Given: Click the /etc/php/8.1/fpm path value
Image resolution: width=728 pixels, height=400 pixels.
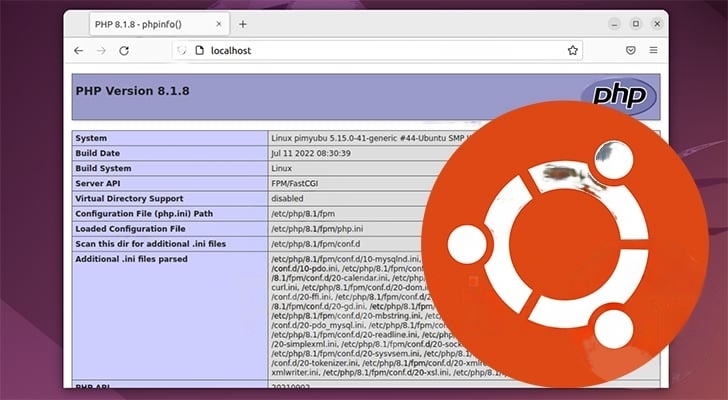Looking at the screenshot, I should pos(303,214).
